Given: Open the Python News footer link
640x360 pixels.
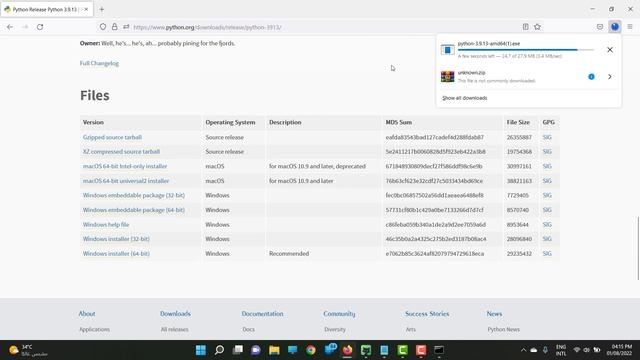Looking at the screenshot, I should pos(503,329).
